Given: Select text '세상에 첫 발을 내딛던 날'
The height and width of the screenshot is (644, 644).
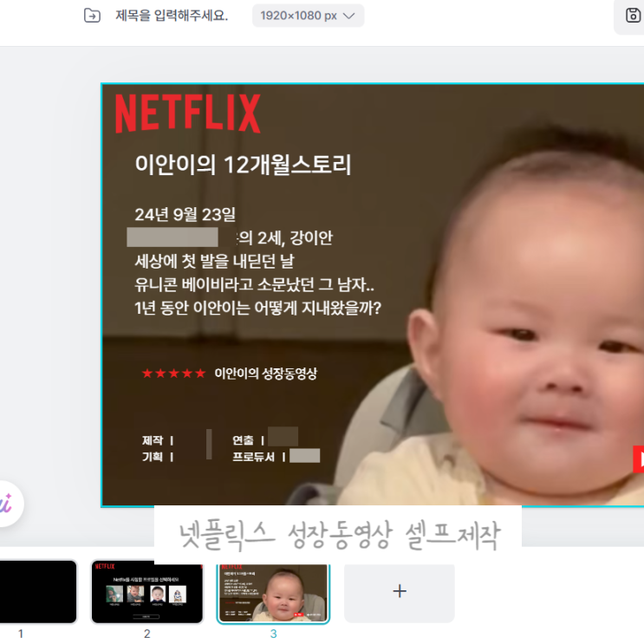Looking at the screenshot, I should pos(214,261).
